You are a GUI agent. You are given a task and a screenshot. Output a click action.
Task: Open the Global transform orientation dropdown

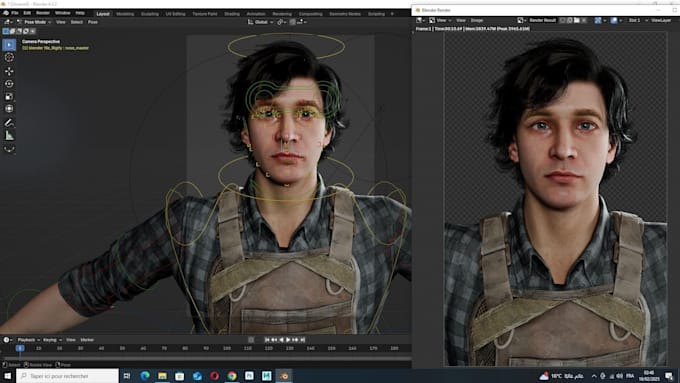click(260, 22)
